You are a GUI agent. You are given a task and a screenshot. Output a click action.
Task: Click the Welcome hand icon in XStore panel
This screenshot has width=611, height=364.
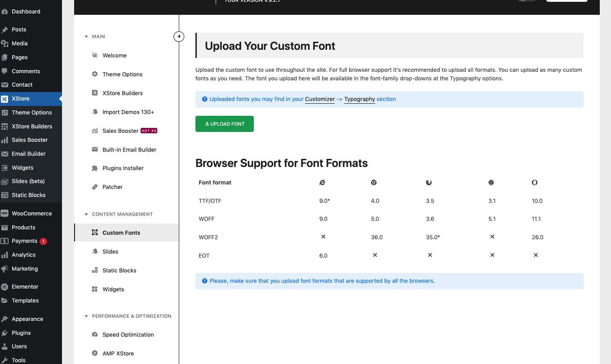95,55
